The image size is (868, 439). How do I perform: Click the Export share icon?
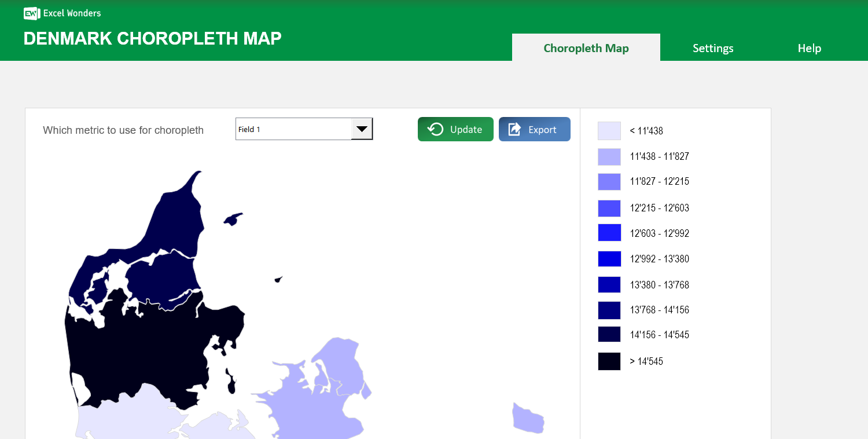514,129
